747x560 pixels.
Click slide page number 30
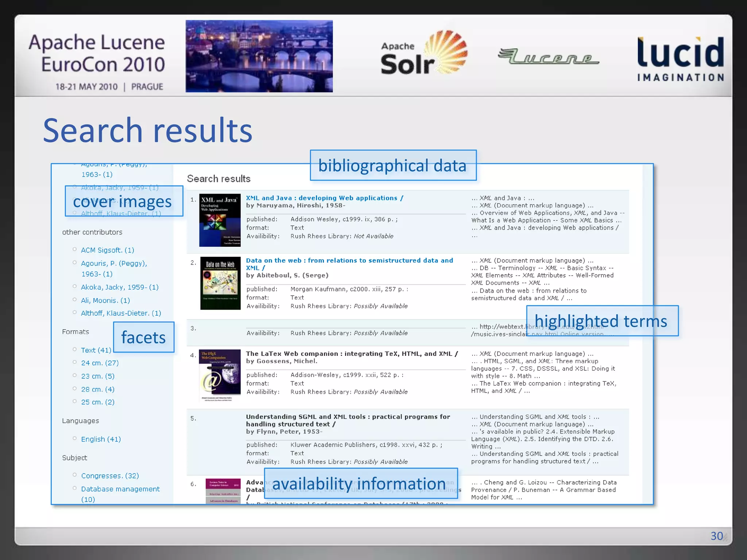(717, 536)
